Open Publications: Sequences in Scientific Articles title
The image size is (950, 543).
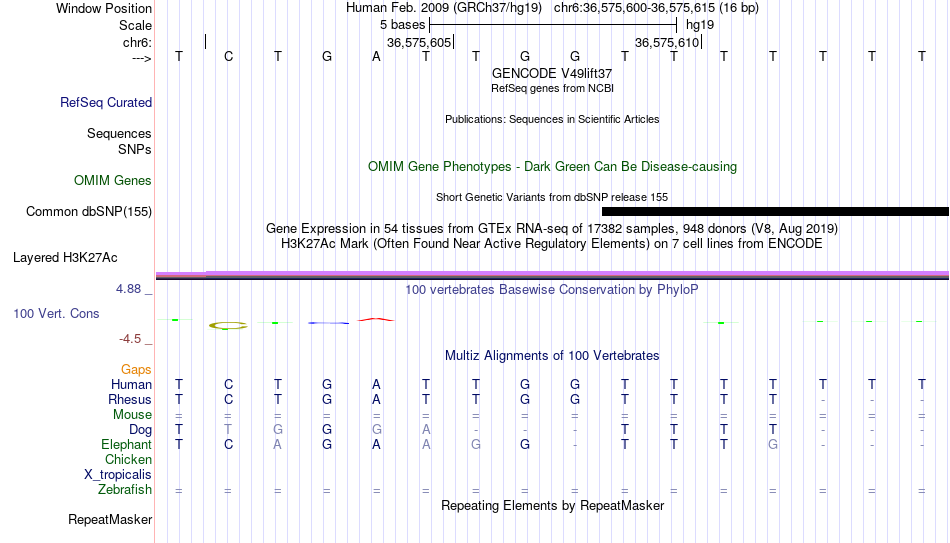coord(552,119)
